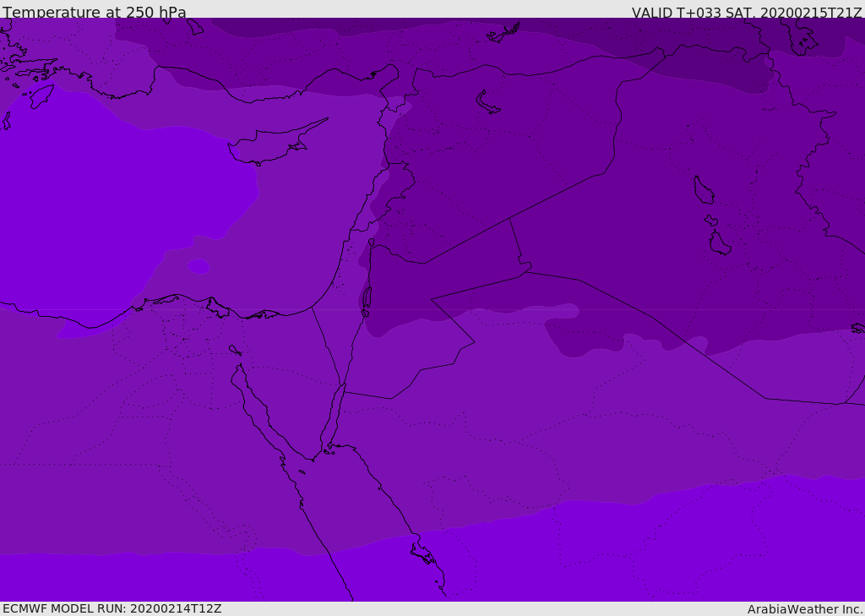The height and width of the screenshot is (616, 865).
Task: Click the 'ArabiaWeather Inc' credit text
Action: [x=804, y=609]
